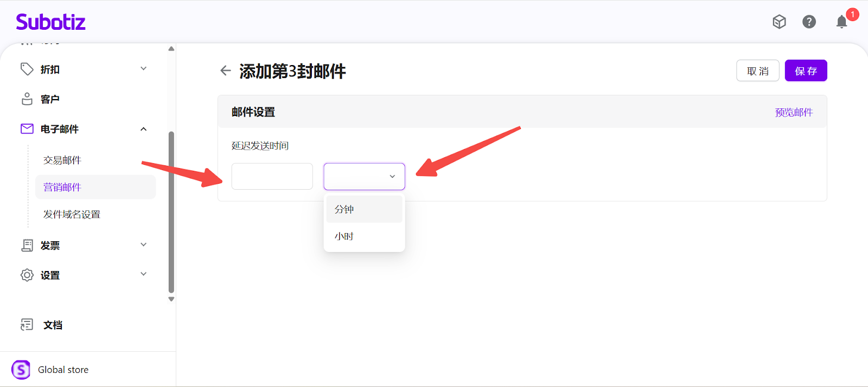
Task: Click the 折扣 tag icon
Action: pos(27,69)
